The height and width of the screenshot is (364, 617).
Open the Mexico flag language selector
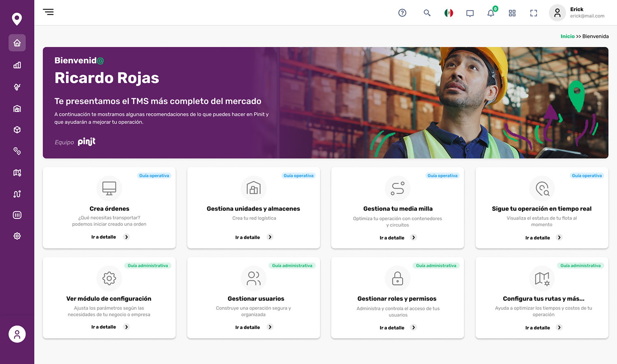click(449, 13)
